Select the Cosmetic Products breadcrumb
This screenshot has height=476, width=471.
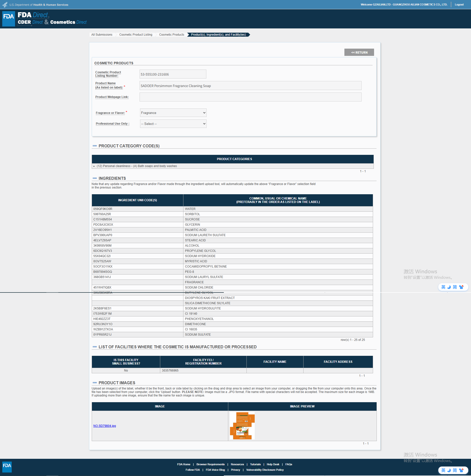[171, 35]
